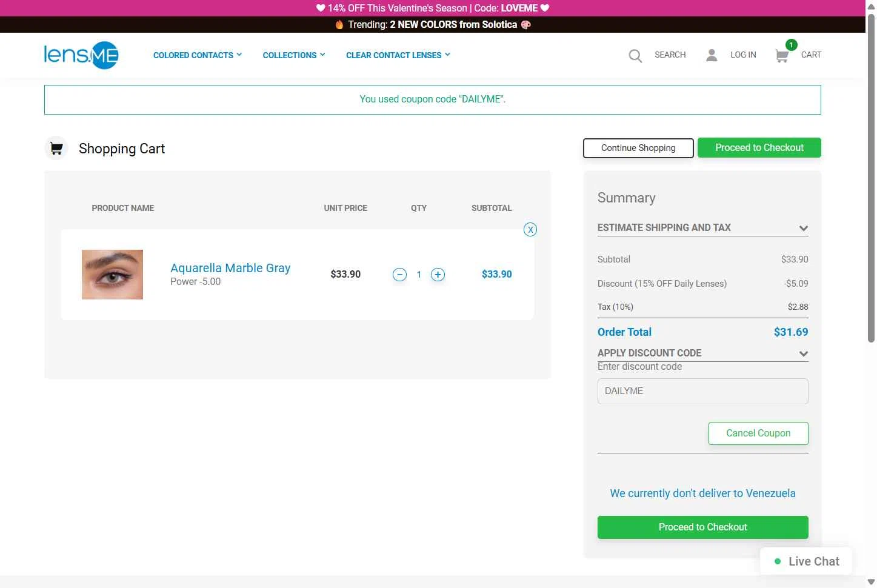Open the Colored Contacts menu
The image size is (877, 588).
[x=198, y=55]
